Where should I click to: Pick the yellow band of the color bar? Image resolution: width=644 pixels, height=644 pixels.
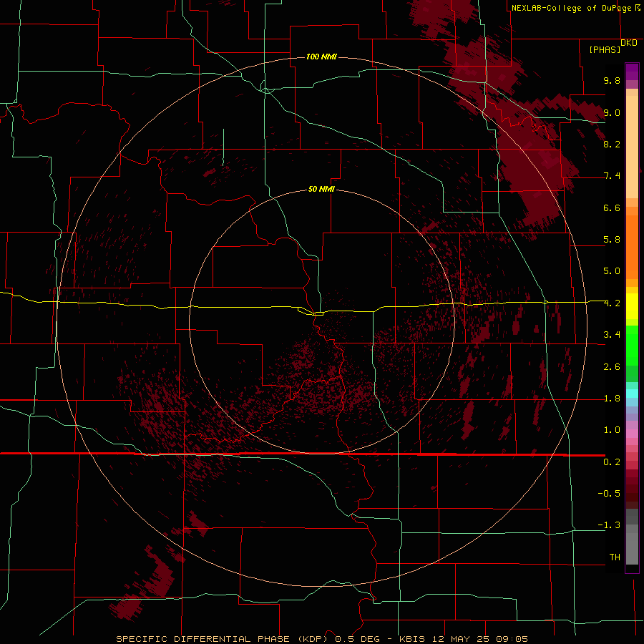[x=632, y=306]
